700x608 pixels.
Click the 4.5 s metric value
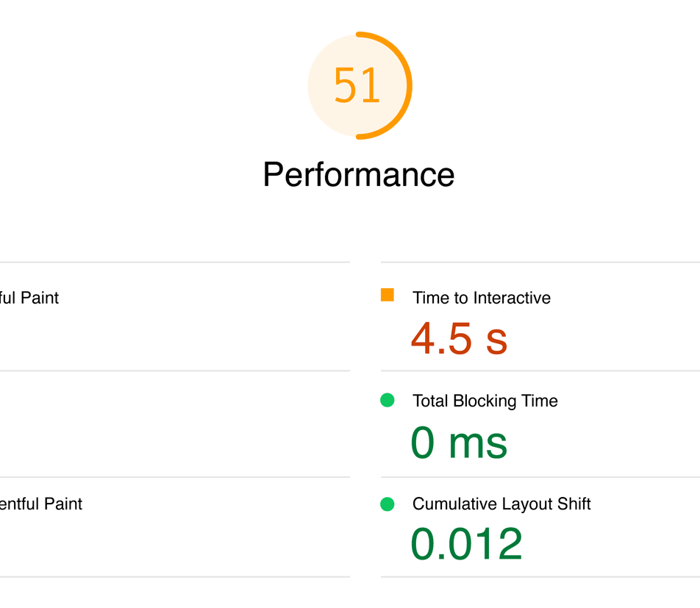459,338
